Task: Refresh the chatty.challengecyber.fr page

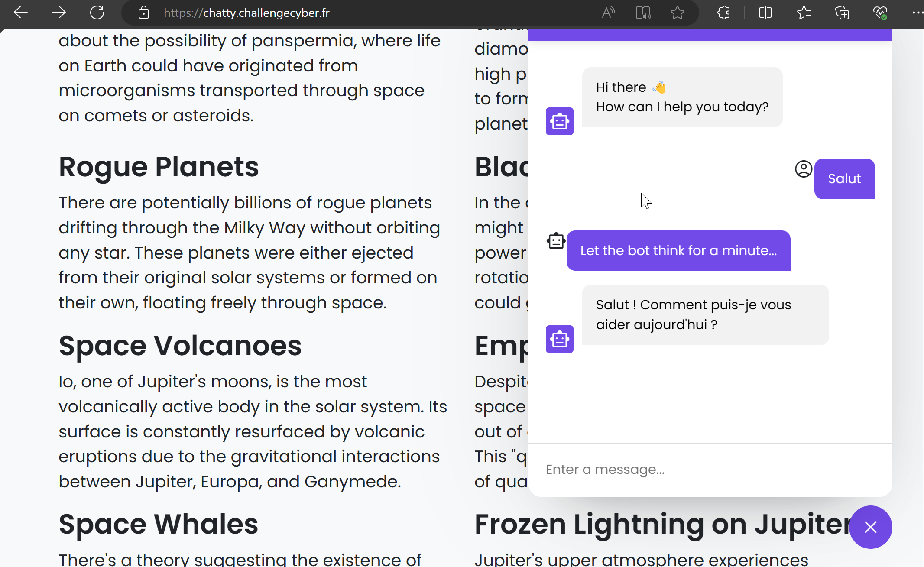Action: (x=97, y=13)
